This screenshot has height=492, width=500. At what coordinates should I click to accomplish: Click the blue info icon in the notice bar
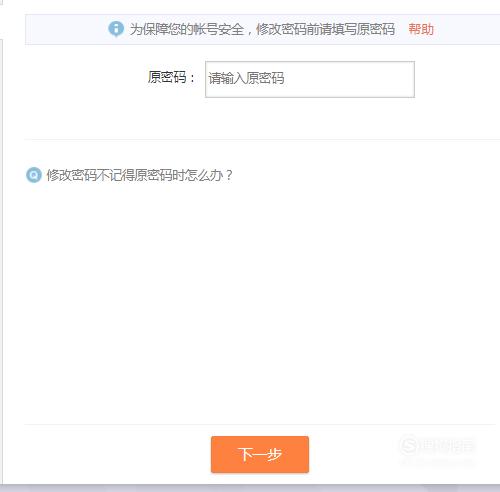point(116,29)
